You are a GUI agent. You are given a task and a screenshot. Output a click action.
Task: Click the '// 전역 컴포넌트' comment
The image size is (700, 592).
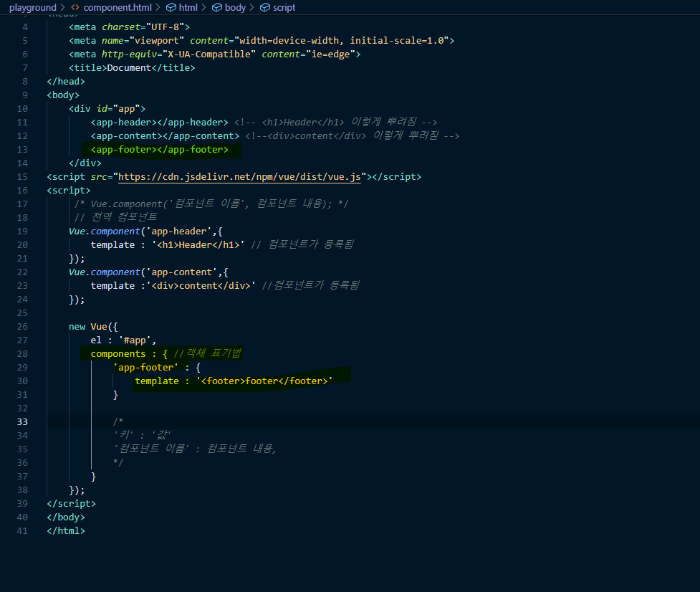tap(115, 217)
